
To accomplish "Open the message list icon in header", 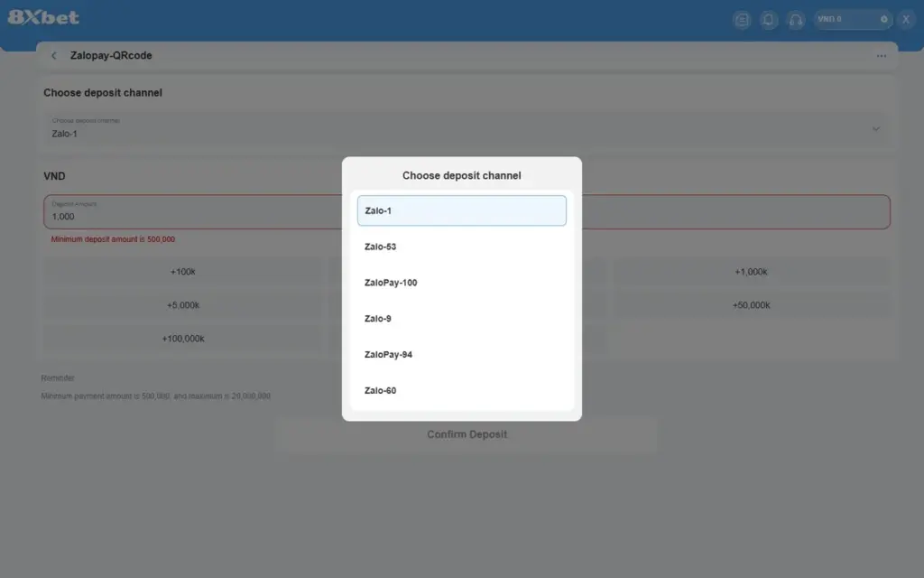I will 742,20.
